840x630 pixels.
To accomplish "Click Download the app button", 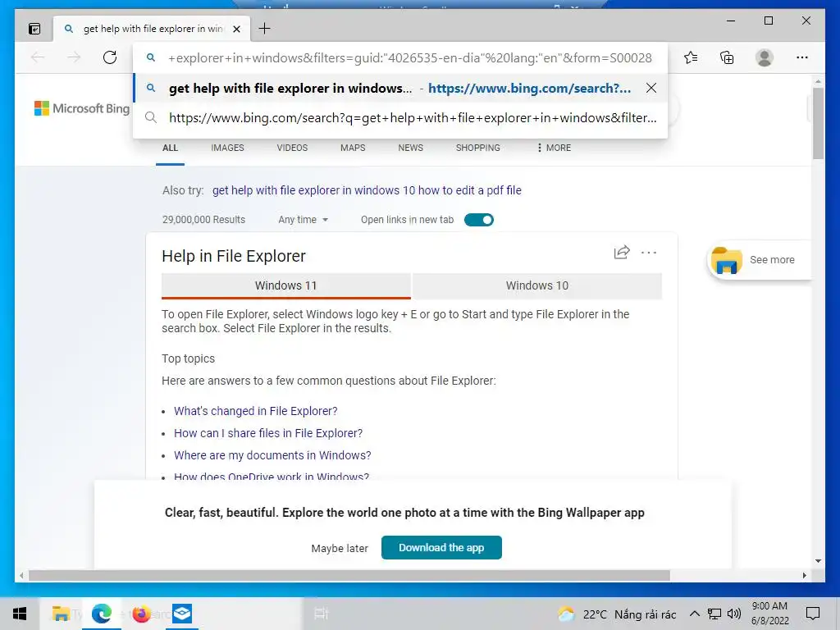I will 441,547.
